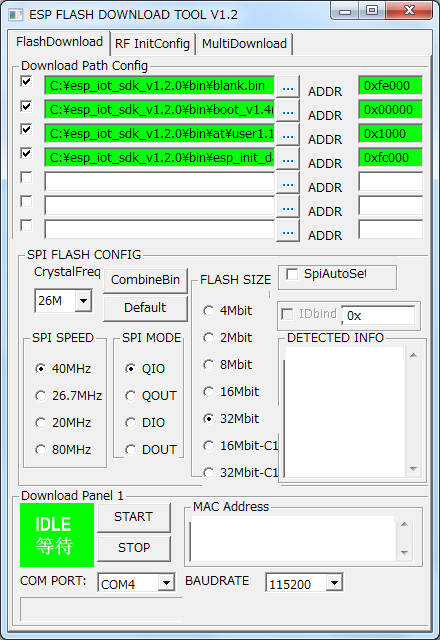Screen dimensions: 440x640
Task: Click the CombineBin button
Action: [x=145, y=280]
